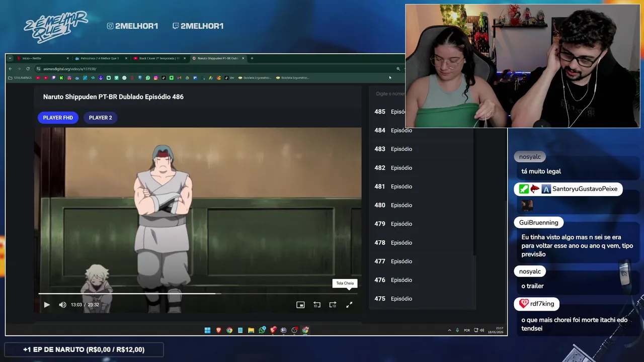Open a new browser tab
This screenshot has width=644, height=362.
(252, 58)
